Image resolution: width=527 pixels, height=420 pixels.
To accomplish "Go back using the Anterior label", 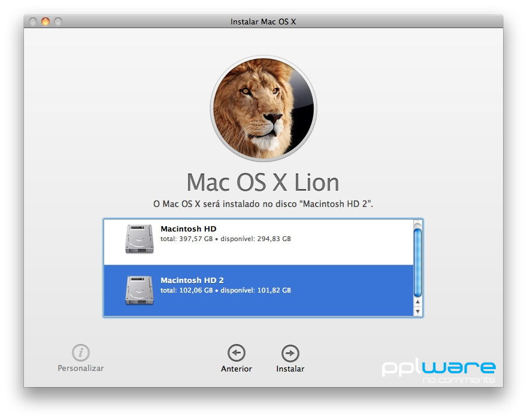I will (237, 369).
